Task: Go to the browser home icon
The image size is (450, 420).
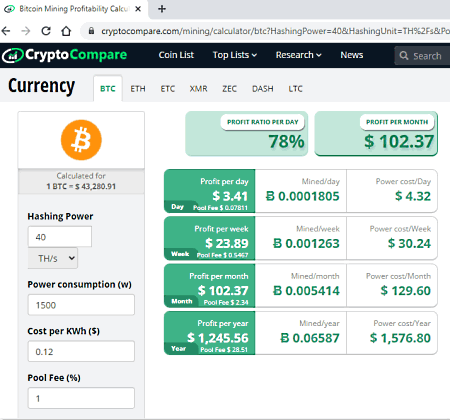Action: 66,31
